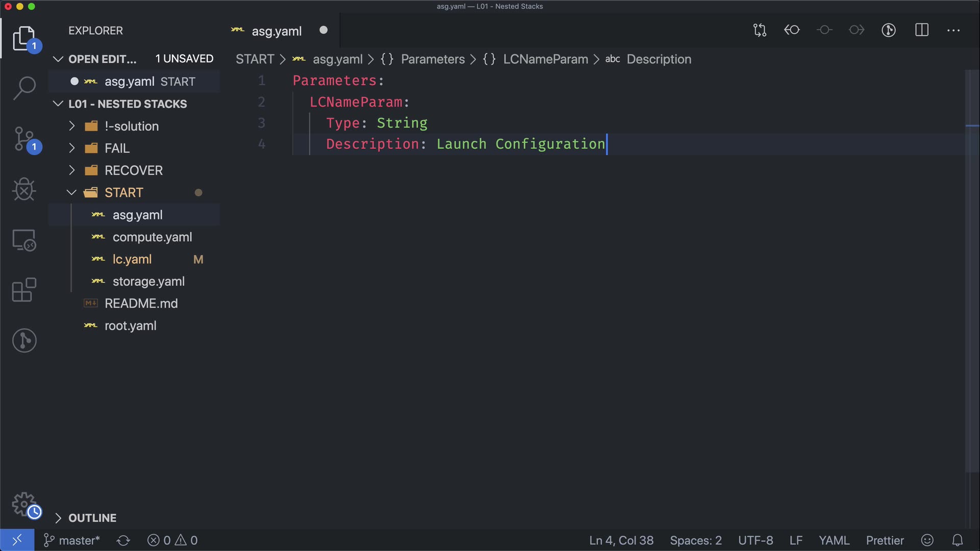Open the Remote Explorer view

pyautogui.click(x=24, y=240)
